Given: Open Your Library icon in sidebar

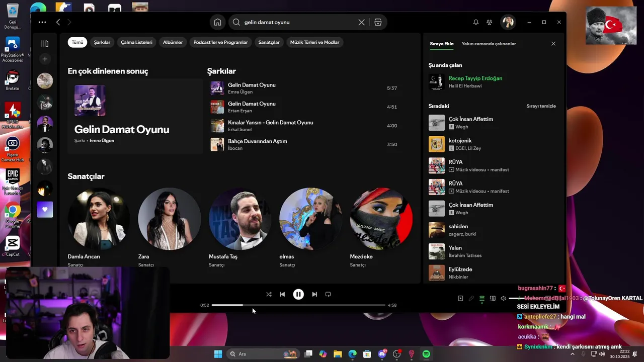Looking at the screenshot, I should coord(45,44).
